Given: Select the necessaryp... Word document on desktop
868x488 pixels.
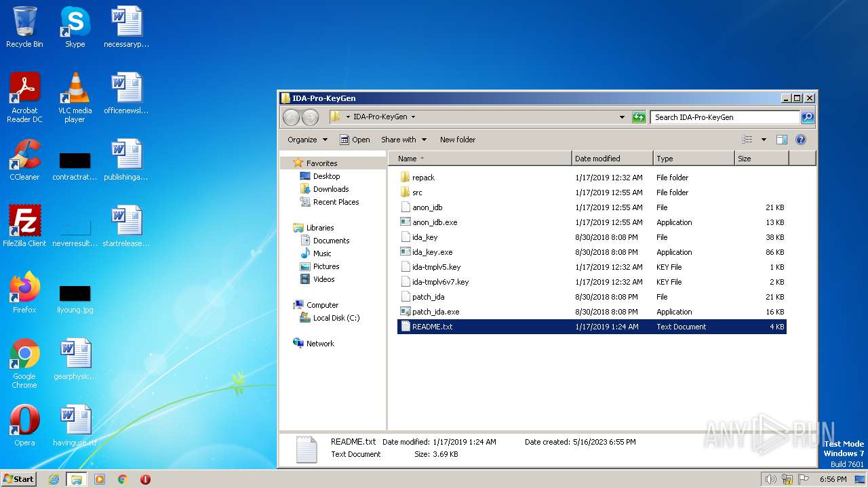Looking at the screenshot, I should pyautogui.click(x=126, y=27).
